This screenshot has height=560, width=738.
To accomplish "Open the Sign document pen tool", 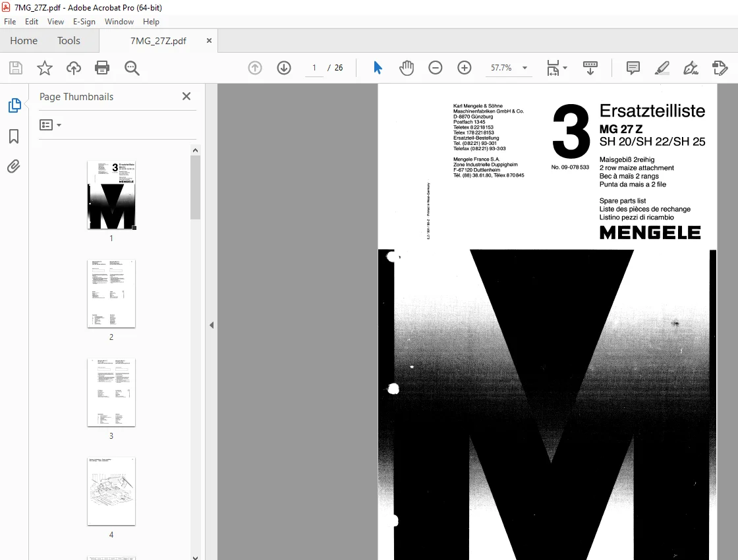I will (691, 68).
